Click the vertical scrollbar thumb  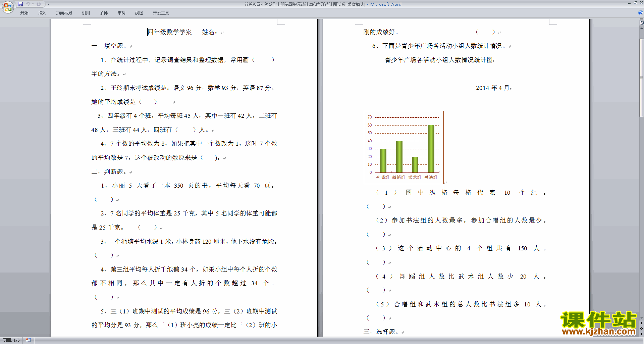click(642, 78)
